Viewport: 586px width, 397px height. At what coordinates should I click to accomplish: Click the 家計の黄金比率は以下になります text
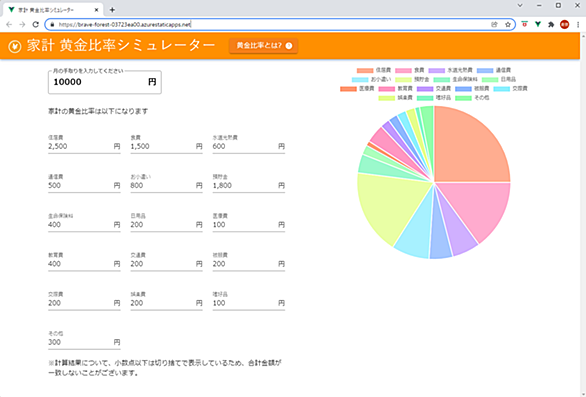click(x=98, y=111)
